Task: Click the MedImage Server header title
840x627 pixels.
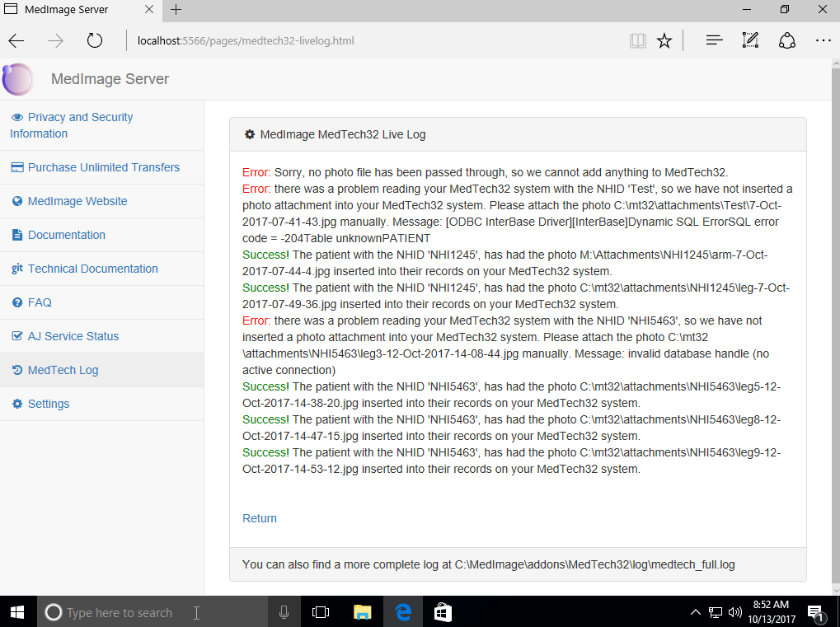Action: (x=110, y=79)
